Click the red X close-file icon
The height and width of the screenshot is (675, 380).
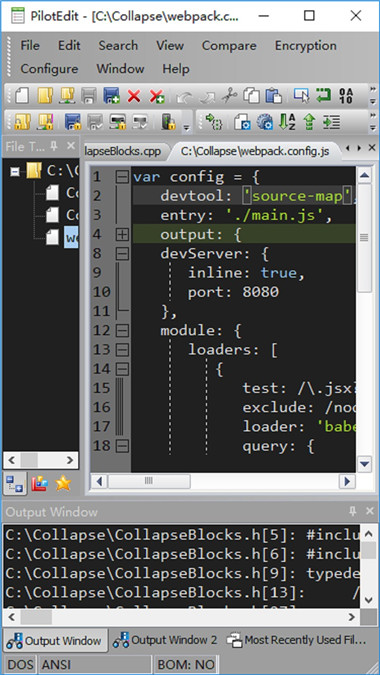click(134, 96)
